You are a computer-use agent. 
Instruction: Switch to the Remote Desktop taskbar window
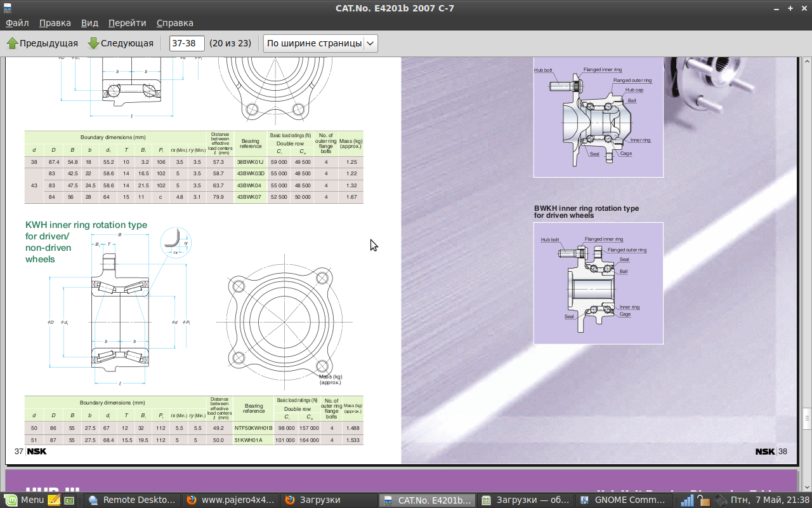click(132, 500)
